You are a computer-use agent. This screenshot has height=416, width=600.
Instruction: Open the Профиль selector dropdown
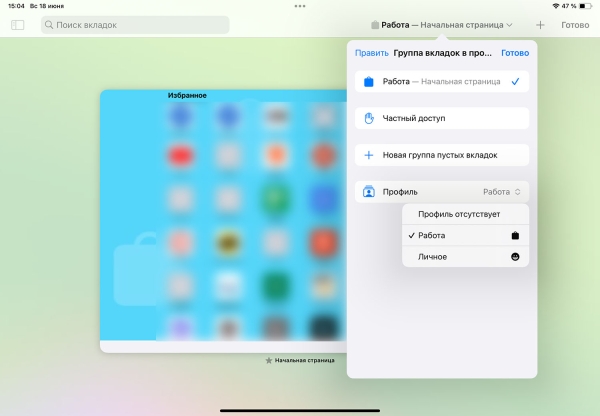(x=501, y=191)
